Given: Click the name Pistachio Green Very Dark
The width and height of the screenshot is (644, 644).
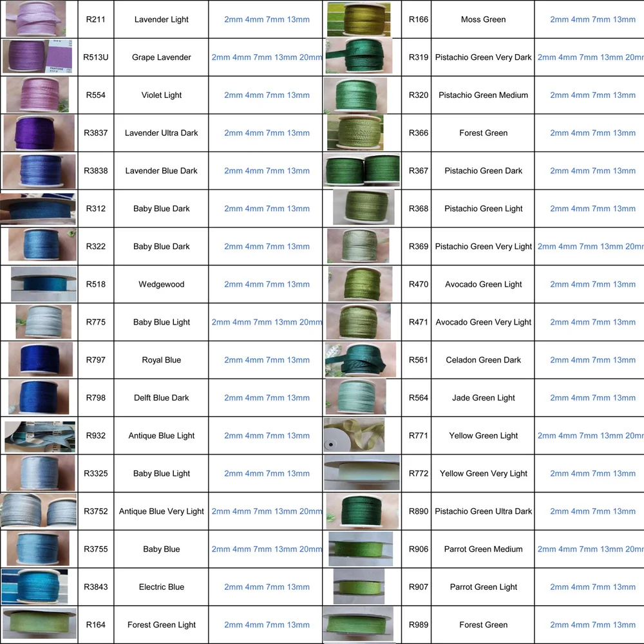Looking at the screenshot, I should pos(484,57).
